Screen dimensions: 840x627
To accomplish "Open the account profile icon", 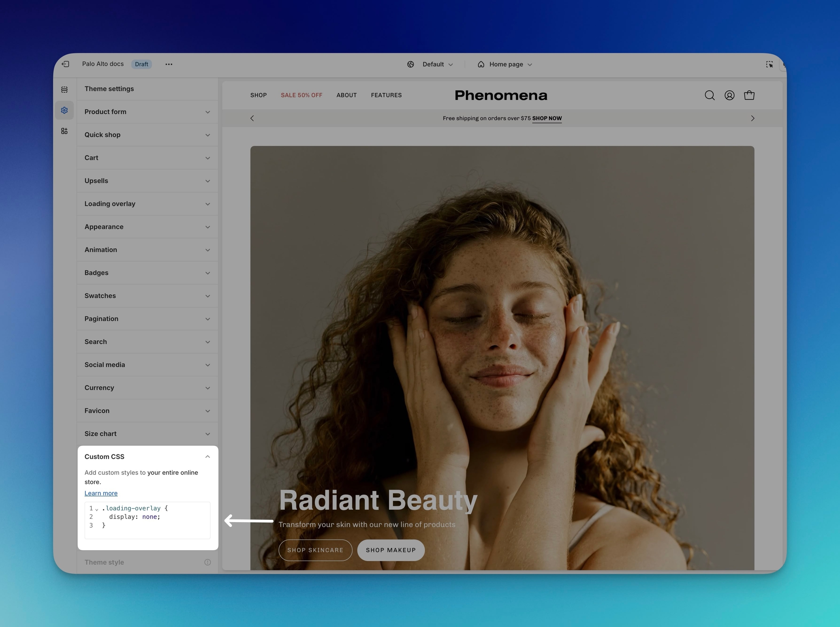I will pyautogui.click(x=729, y=95).
